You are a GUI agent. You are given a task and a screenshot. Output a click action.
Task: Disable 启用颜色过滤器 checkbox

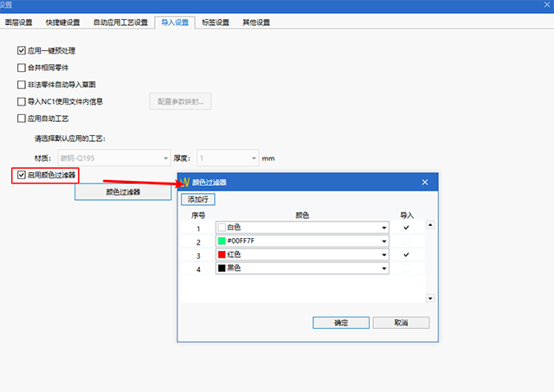22,176
